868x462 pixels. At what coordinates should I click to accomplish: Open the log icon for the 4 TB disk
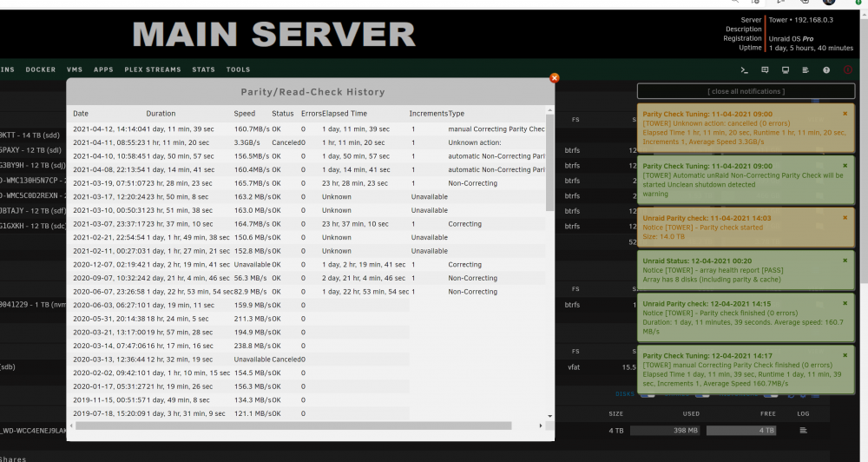point(803,431)
